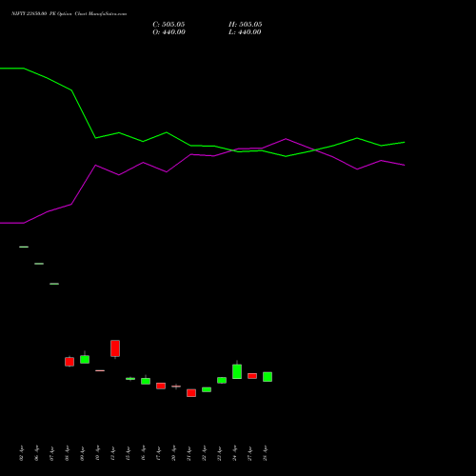
Task: Click the 17 Apr date label
Action: pyautogui.click(x=159, y=453)
